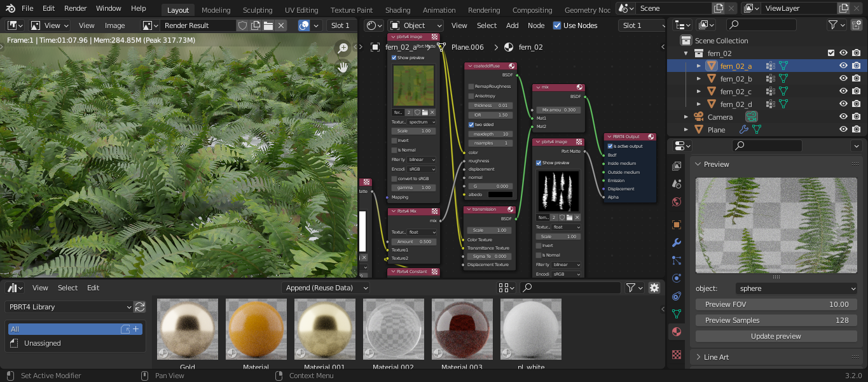Click the Preview Samples field
This screenshot has height=382, width=868.
(x=776, y=320)
